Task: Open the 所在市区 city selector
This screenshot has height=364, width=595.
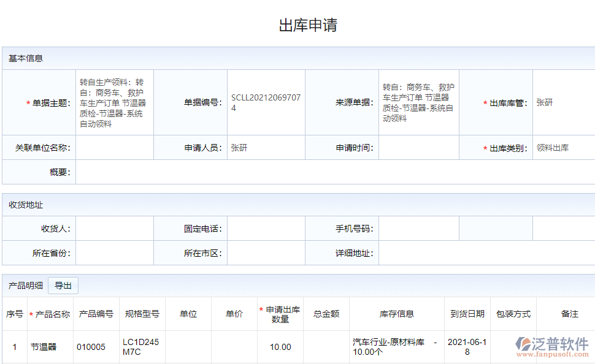Action: 266,252
